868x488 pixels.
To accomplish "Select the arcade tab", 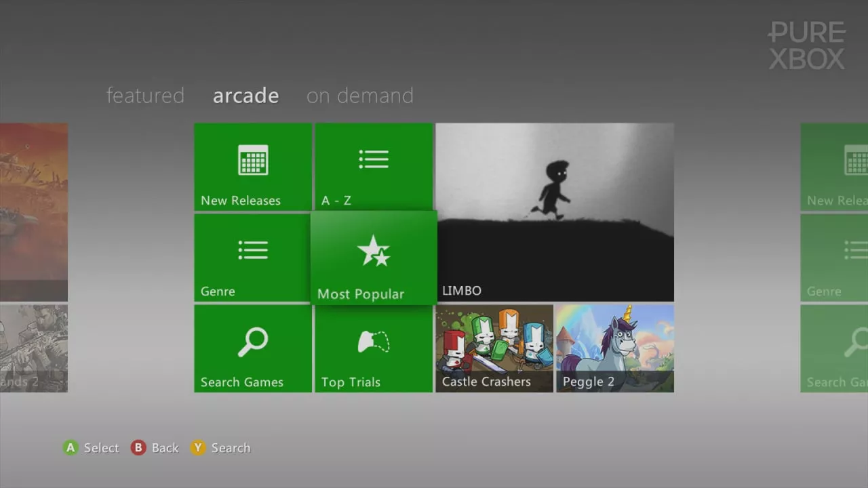I will (245, 96).
